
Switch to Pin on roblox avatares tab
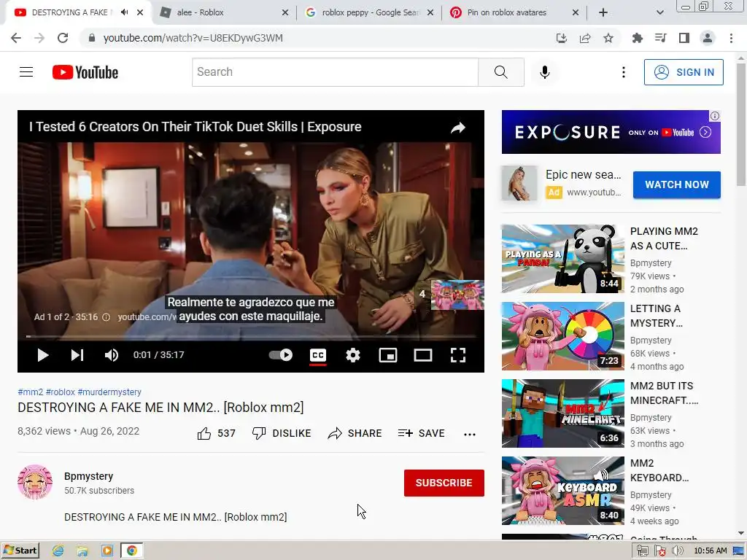coord(514,12)
